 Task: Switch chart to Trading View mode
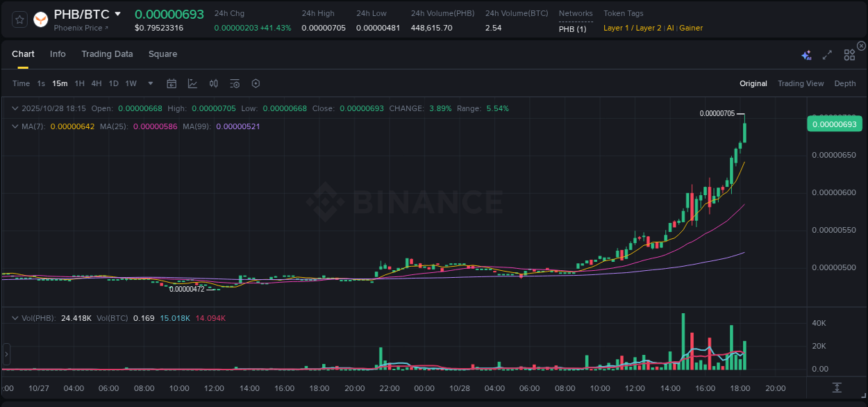point(801,83)
